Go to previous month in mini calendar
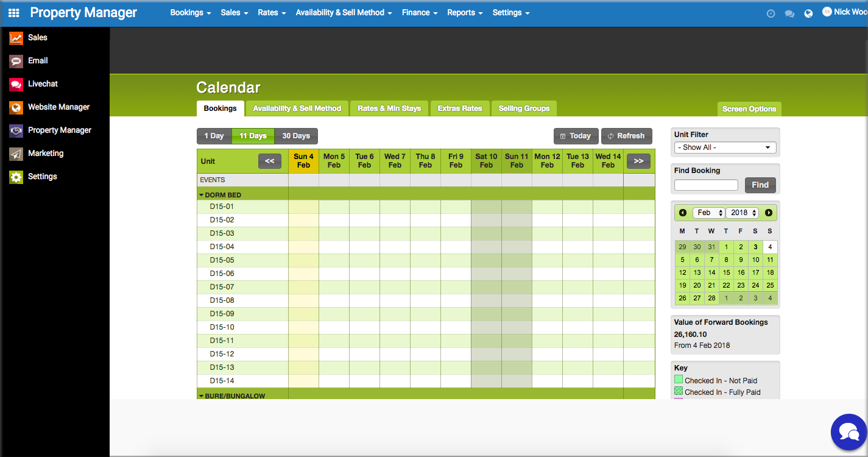The width and height of the screenshot is (868, 457). tap(683, 213)
